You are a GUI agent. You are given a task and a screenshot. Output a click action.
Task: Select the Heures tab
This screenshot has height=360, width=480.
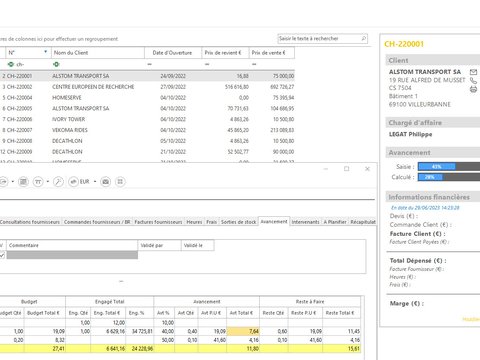(x=194, y=222)
